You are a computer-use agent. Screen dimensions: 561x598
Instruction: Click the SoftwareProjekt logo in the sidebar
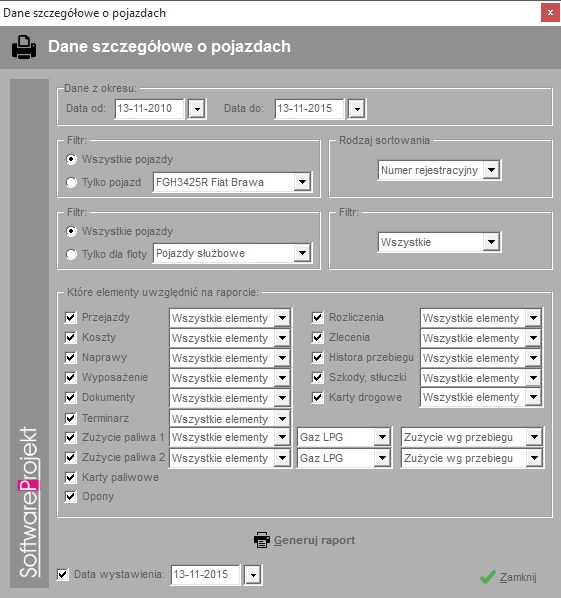[x=29, y=502]
